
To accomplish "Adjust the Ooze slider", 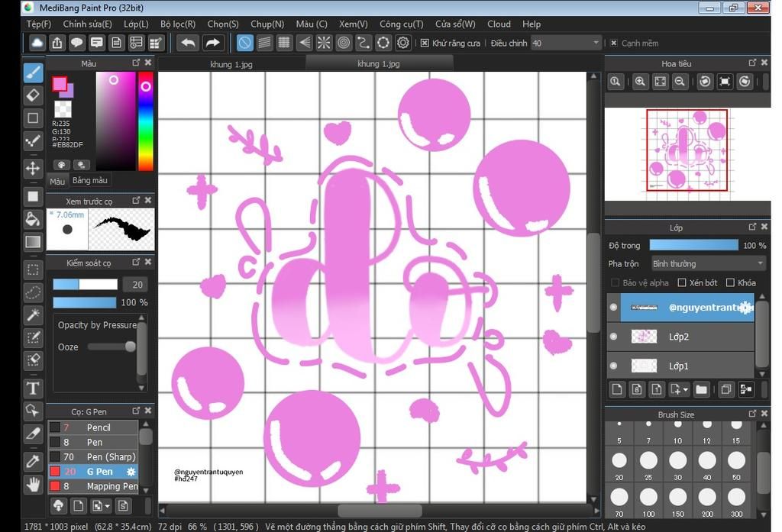I will pyautogui.click(x=130, y=347).
